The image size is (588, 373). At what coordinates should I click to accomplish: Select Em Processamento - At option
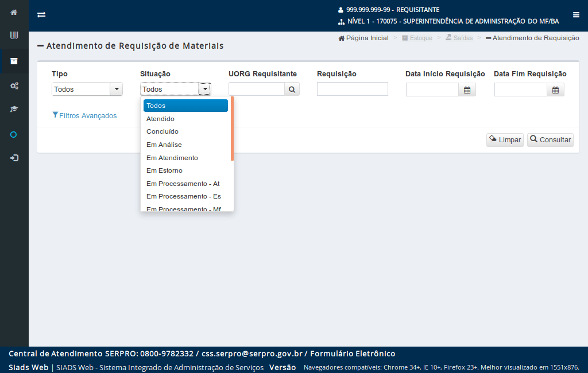pyautogui.click(x=185, y=184)
